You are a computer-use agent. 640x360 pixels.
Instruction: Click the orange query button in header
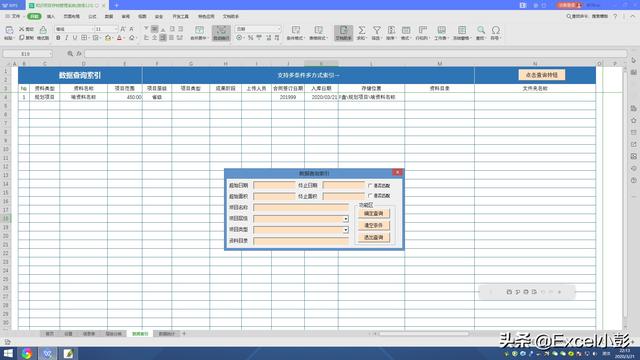coord(542,75)
